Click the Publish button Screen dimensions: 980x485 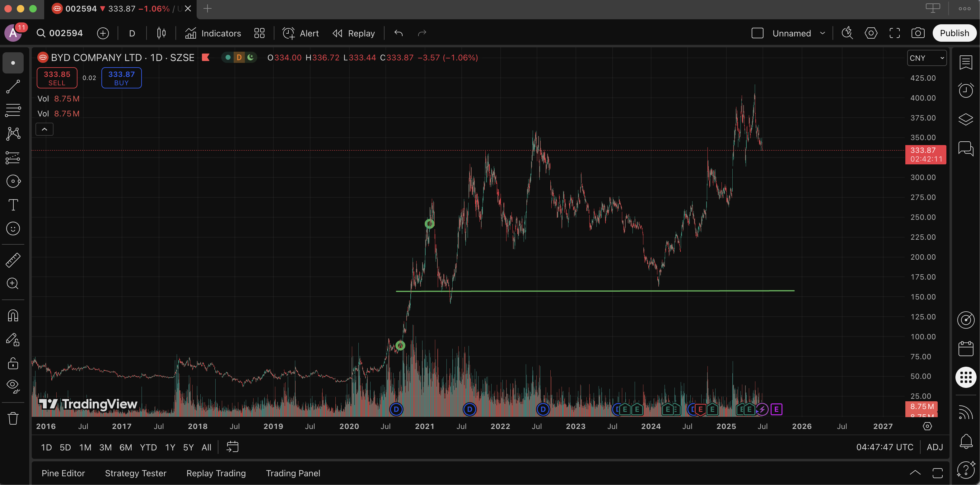[x=954, y=33]
